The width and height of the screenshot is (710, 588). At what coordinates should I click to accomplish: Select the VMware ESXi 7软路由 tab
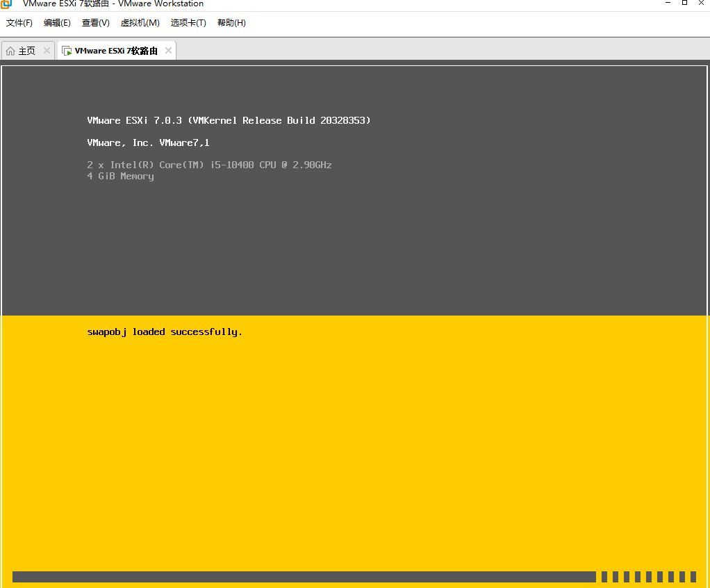click(117, 51)
